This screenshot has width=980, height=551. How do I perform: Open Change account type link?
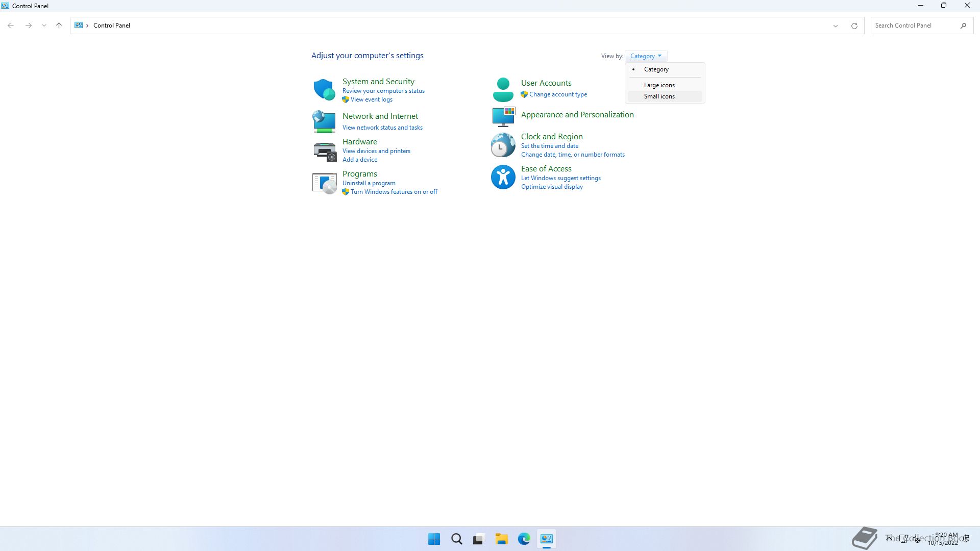pyautogui.click(x=558, y=94)
